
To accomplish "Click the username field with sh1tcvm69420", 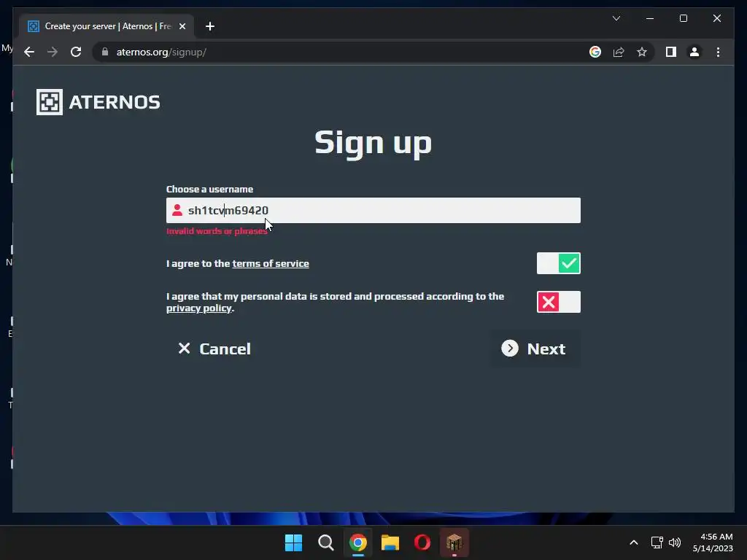I will 373,210.
